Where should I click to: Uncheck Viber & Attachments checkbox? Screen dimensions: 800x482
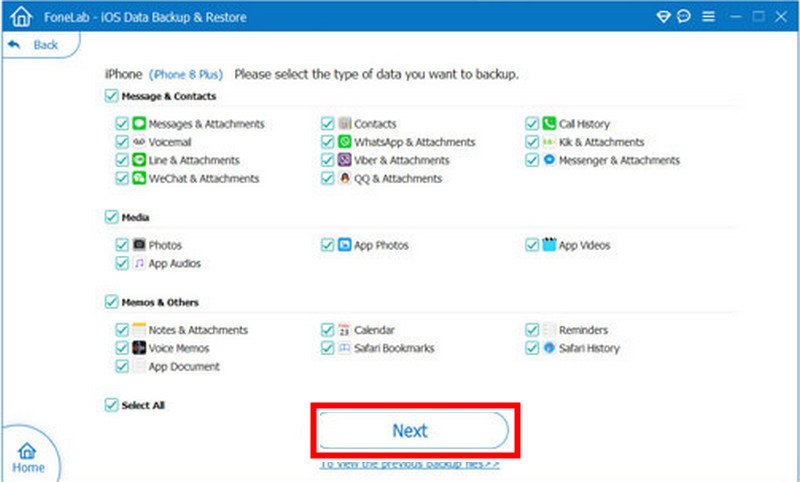point(328,160)
